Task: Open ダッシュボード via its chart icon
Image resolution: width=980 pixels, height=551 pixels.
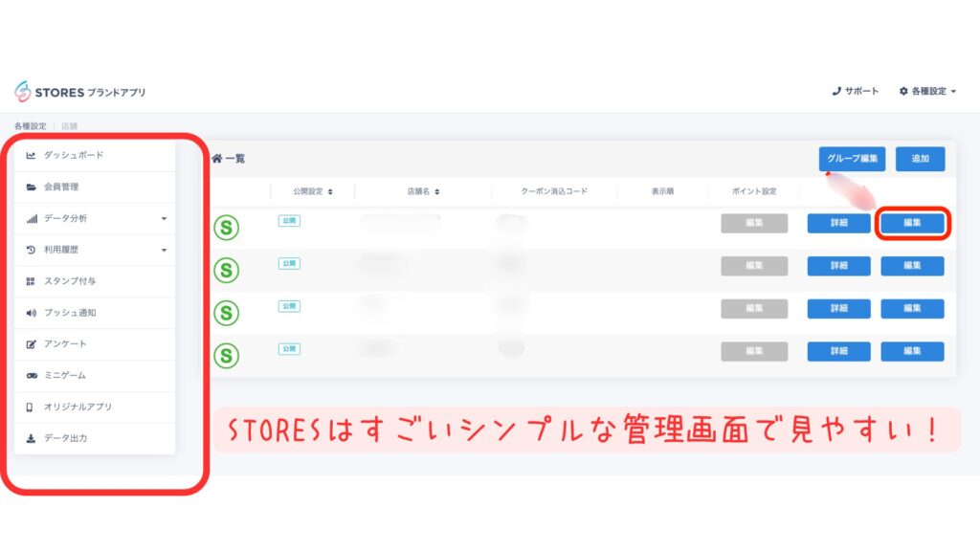Action: click(31, 154)
